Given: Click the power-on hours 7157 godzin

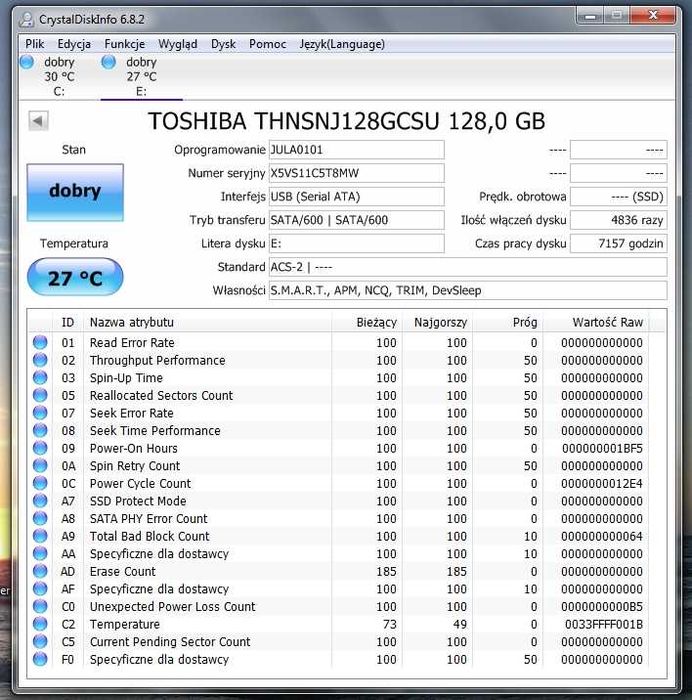Looking at the screenshot, I should coord(619,243).
